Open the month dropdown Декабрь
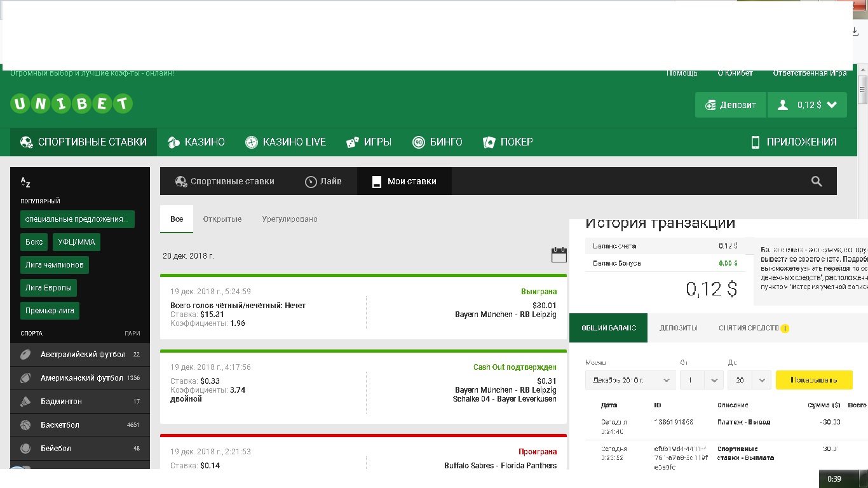The width and height of the screenshot is (868, 488). coord(630,380)
